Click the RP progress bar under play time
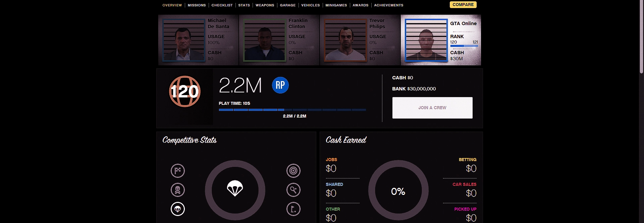 [292, 110]
